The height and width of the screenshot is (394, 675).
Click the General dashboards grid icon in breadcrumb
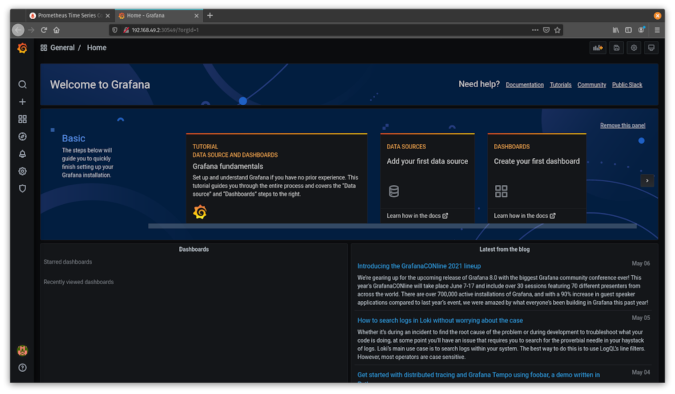pyautogui.click(x=43, y=48)
